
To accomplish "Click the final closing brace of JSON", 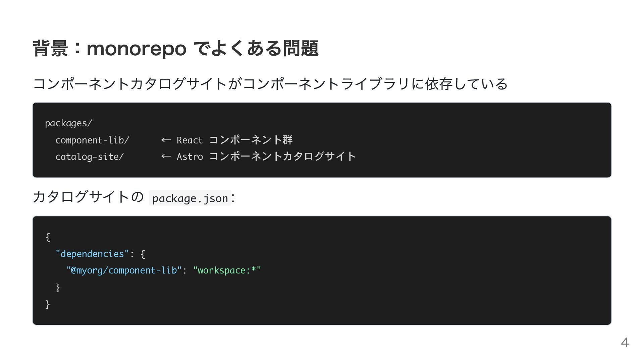I will 48,304.
